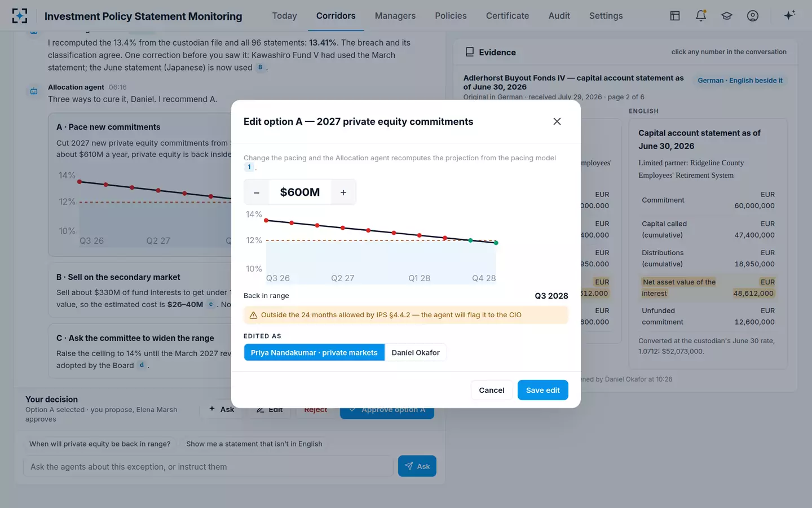The height and width of the screenshot is (508, 812).
Task: Click the 60,000,000 commitment amount in English statement
Action: pos(754,206)
